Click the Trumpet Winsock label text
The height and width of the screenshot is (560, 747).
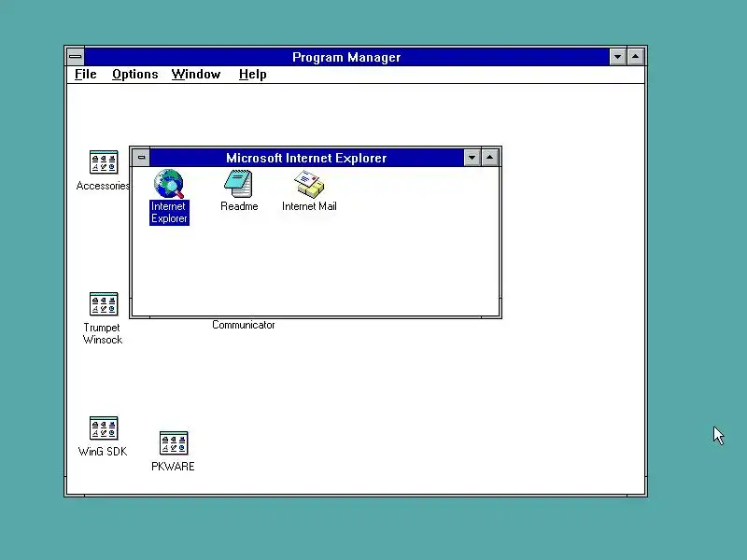coord(103,333)
